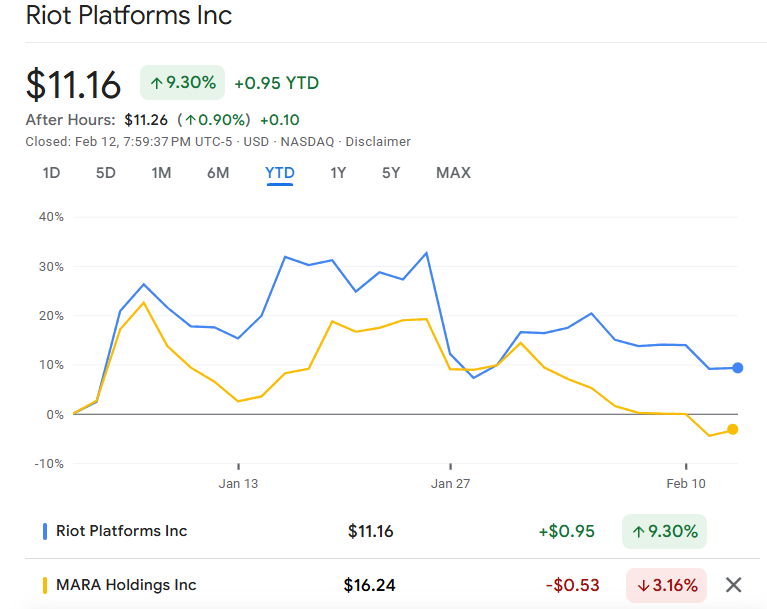Click the +$0.95 Riot change value
This screenshot has width=767, height=609.
566,531
